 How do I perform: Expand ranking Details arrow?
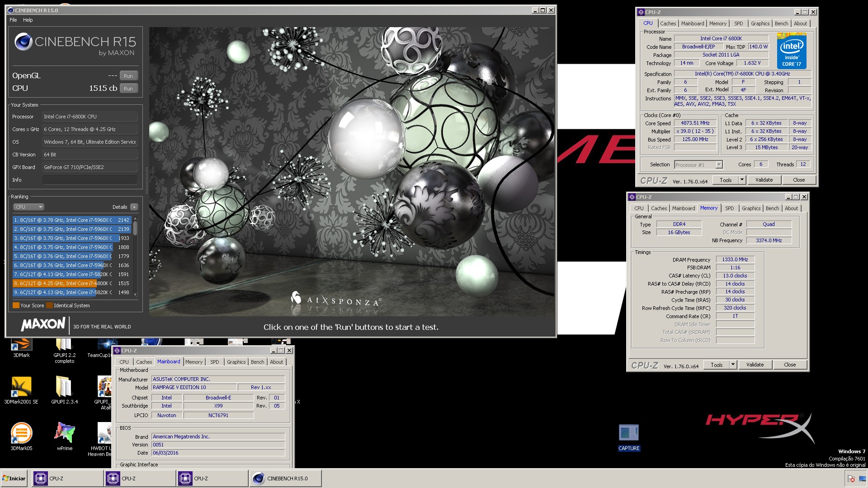(x=134, y=207)
